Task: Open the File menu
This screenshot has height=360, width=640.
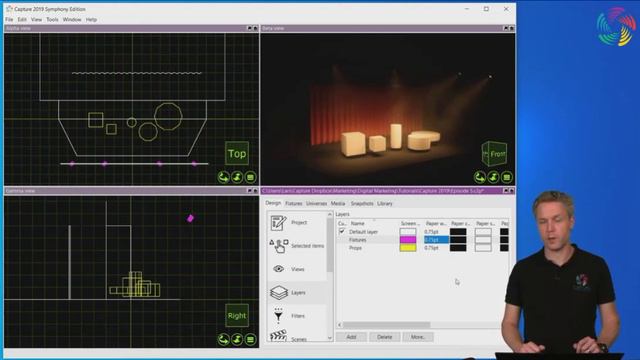Action: [x=9, y=20]
